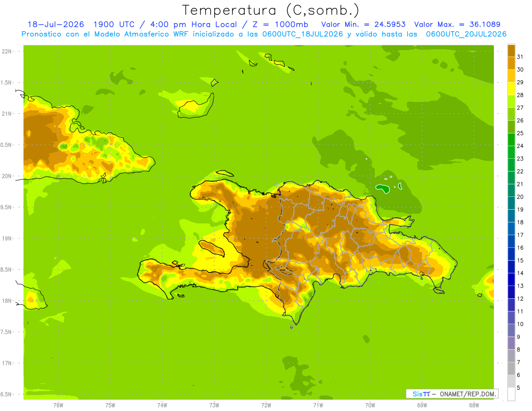Click the '22N' latitude axis label
532x411 pixels.
click(7, 51)
